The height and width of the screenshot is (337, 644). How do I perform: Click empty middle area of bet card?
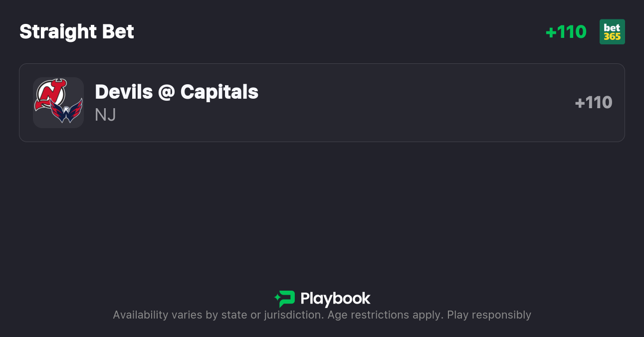click(399, 103)
